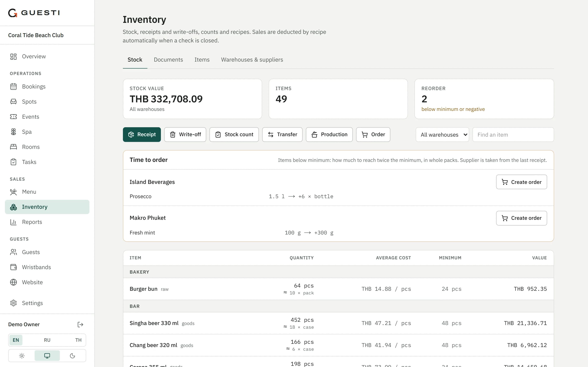Enable dark mode with moon icon

pyautogui.click(x=72, y=356)
